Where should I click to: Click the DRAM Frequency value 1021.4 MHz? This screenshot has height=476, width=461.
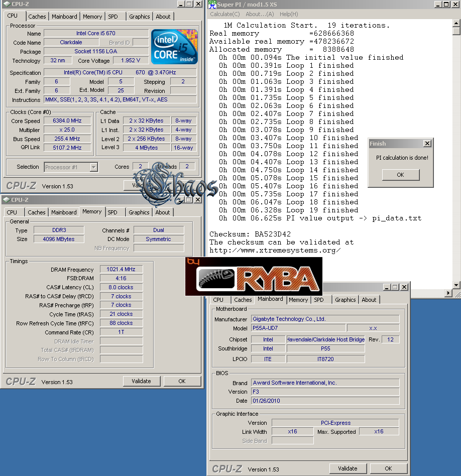click(x=121, y=269)
